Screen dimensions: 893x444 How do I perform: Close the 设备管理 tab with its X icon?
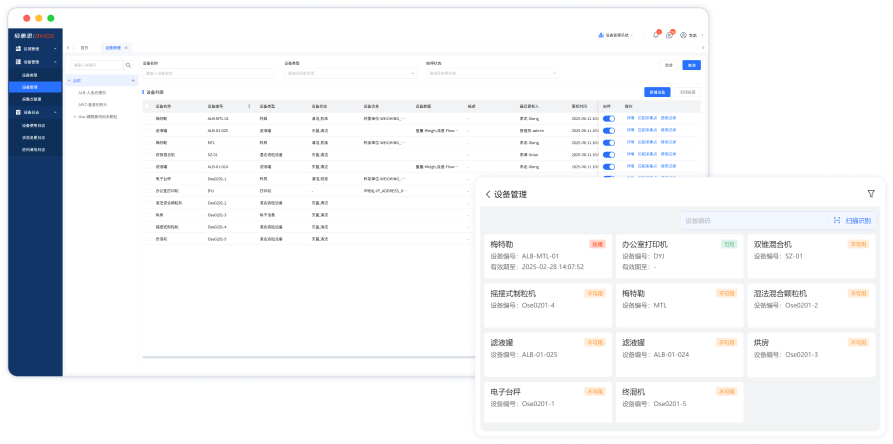pyautogui.click(x=126, y=47)
